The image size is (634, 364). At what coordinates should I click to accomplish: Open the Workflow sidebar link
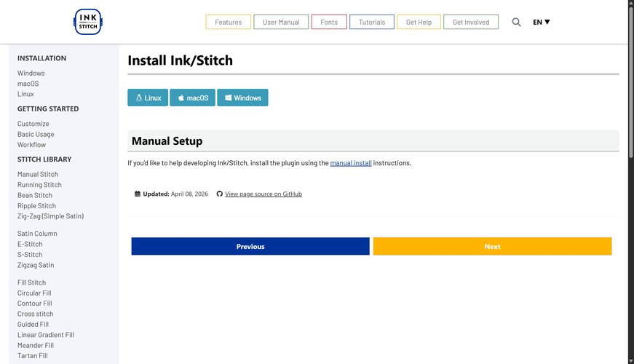click(x=31, y=145)
